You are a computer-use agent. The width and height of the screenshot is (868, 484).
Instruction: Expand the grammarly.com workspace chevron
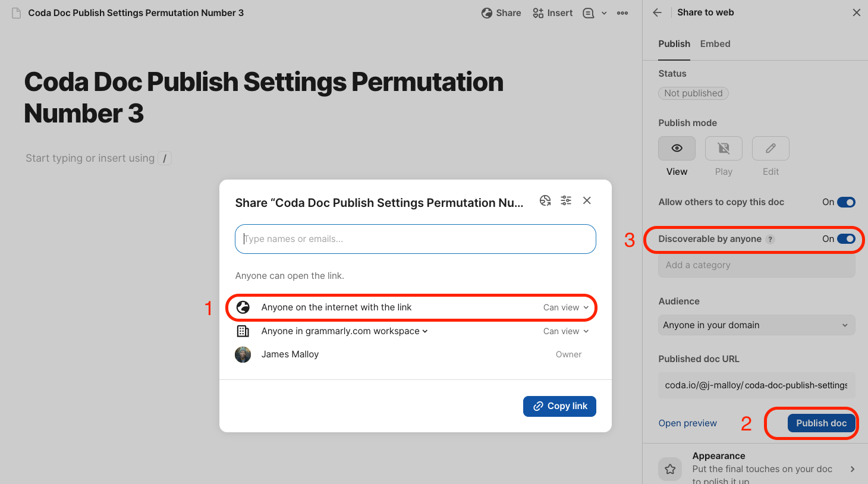(x=425, y=331)
